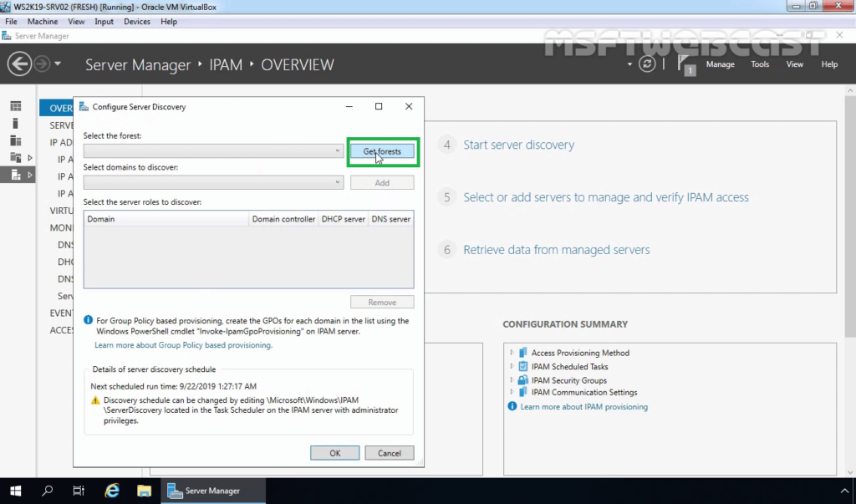Open the View menu in Server Manager

coord(794,64)
